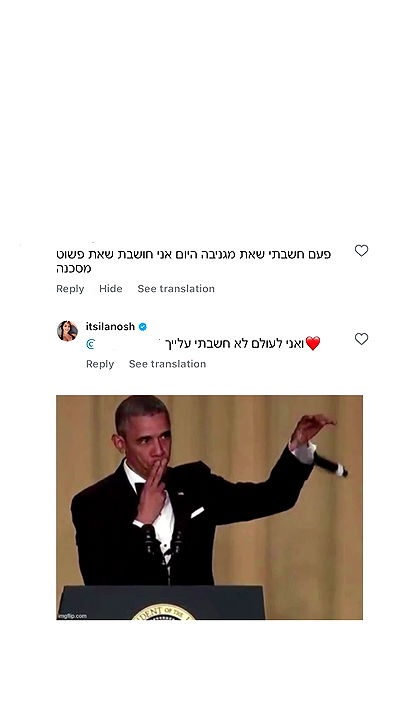Click the white pocket square on the tuxedo
Image resolution: width=400 pixels, height=710 pixels.
(x=197, y=513)
